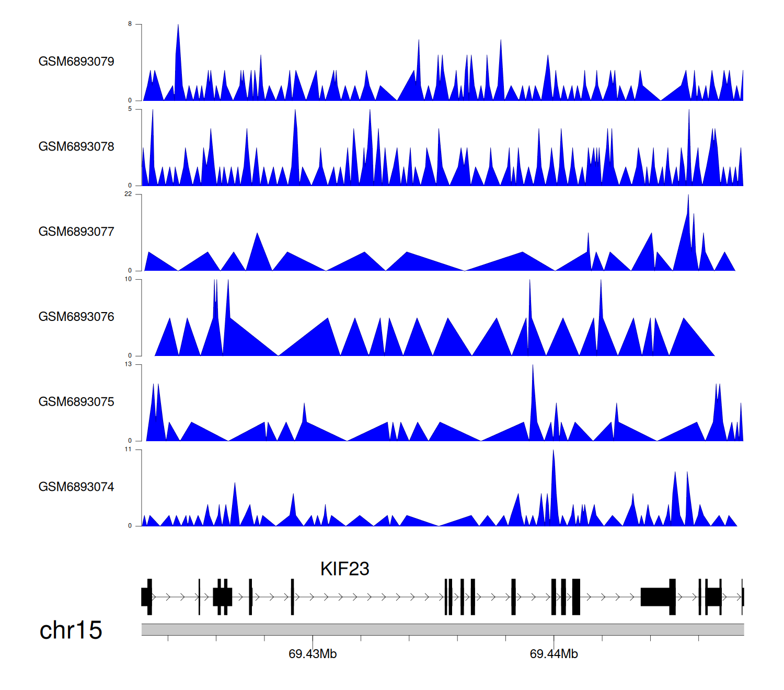This screenshot has width=784, height=690.
Task: Click the 69.43Mb axis position label
Action: click(313, 654)
